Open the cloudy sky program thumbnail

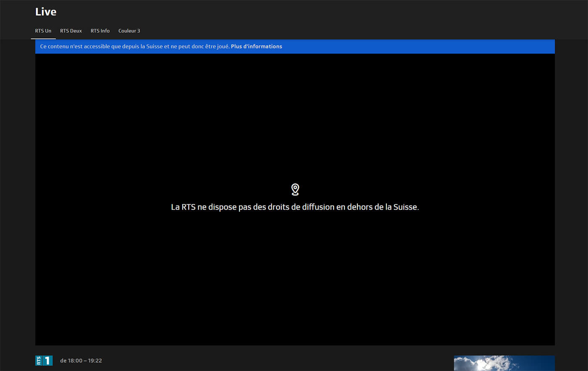click(x=504, y=363)
